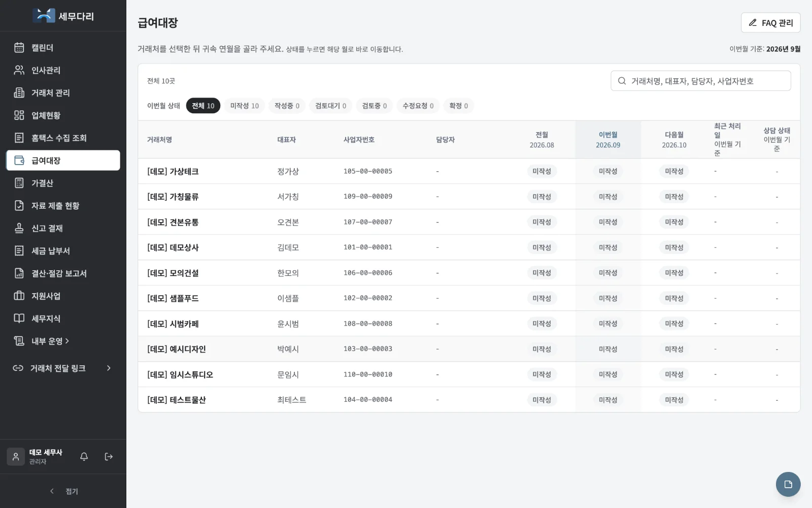The width and height of the screenshot is (812, 508).
Task: Select the 전체 10 filter chip
Action: [x=203, y=106]
